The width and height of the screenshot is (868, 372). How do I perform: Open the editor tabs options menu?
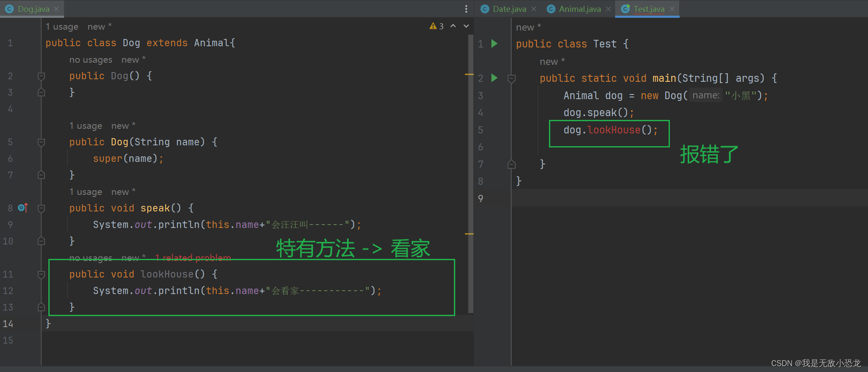pyautogui.click(x=466, y=9)
